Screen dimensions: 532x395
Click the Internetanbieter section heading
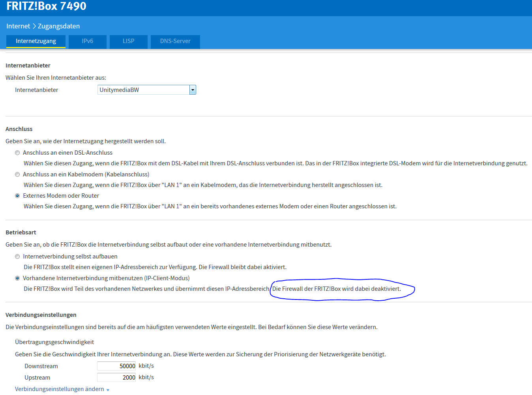[28, 66]
